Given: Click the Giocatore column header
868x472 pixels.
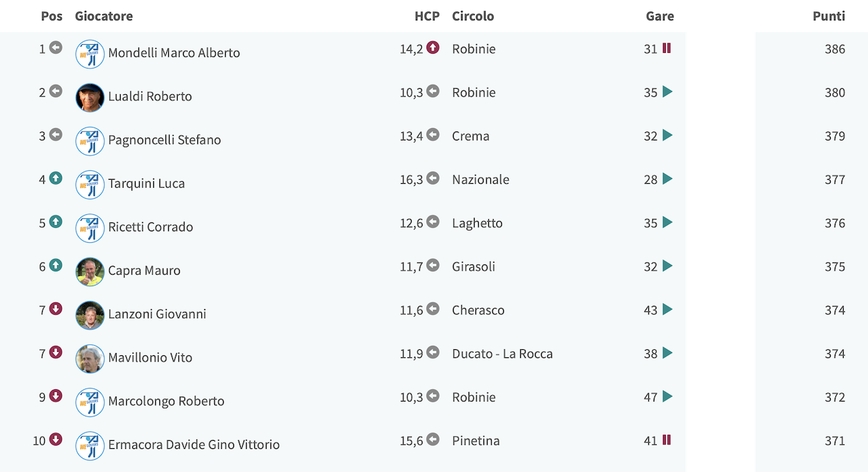Looking at the screenshot, I should (x=104, y=16).
